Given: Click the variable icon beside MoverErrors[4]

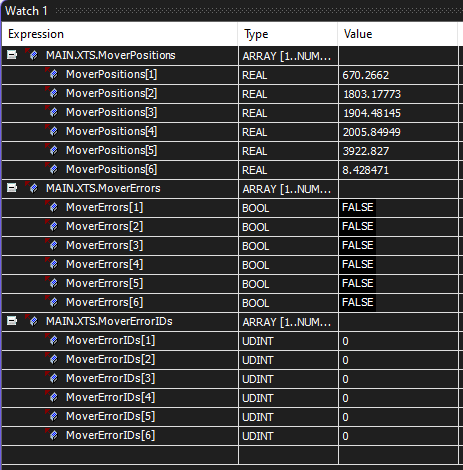Looking at the screenshot, I should point(52,264).
